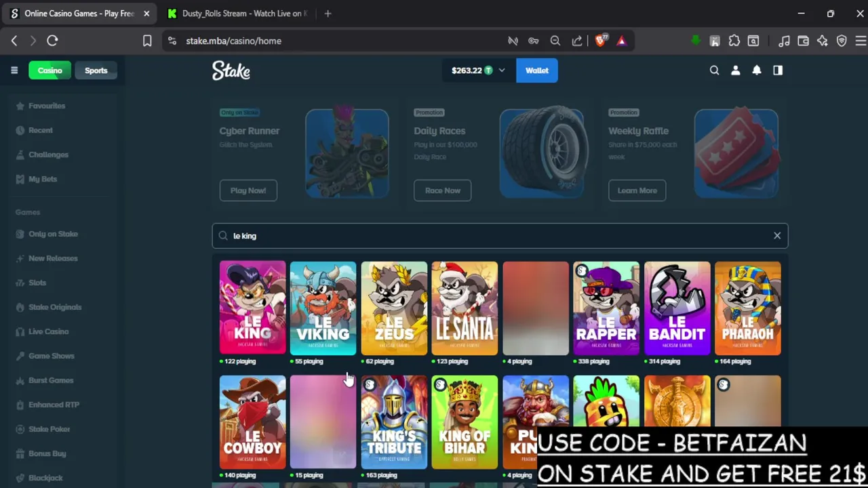Click the share page icon
Viewport: 868px width, 488px height.
click(x=577, y=41)
